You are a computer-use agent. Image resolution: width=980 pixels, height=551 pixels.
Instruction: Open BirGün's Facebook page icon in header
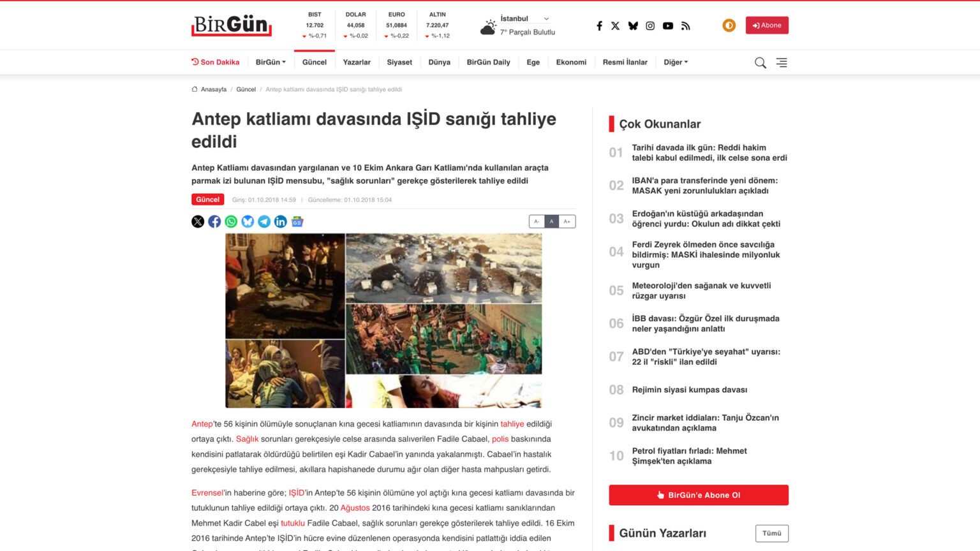(599, 26)
